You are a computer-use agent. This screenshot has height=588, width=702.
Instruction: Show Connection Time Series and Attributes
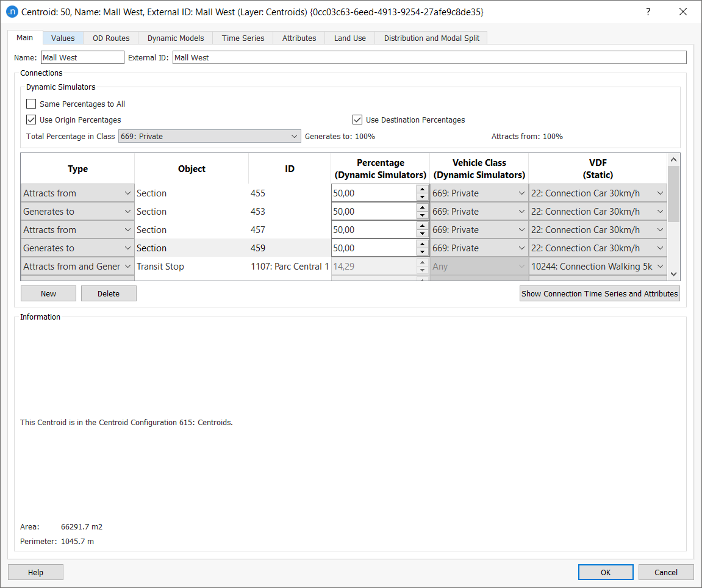[x=599, y=293]
